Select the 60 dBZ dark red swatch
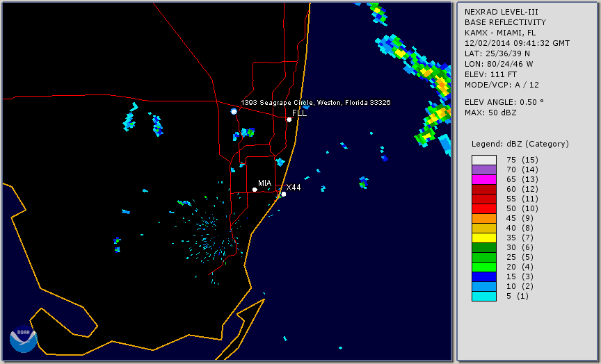Screen dimensions: 601x364 click(484, 189)
